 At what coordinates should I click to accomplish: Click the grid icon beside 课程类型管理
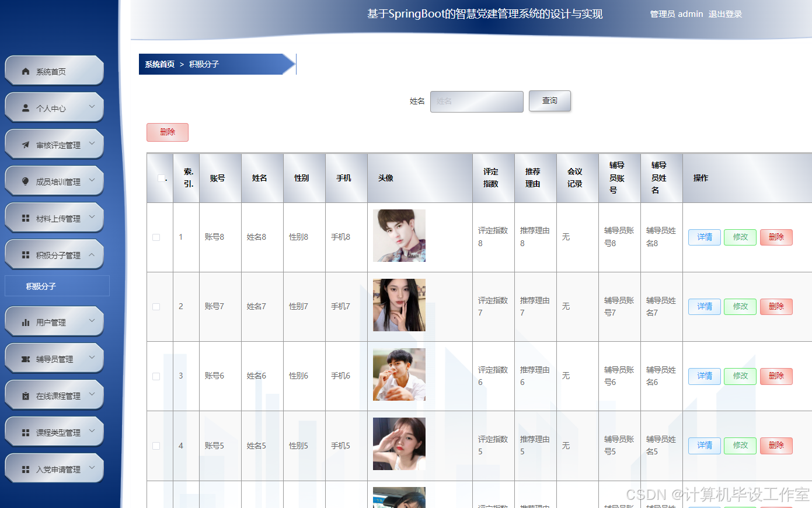click(x=26, y=433)
